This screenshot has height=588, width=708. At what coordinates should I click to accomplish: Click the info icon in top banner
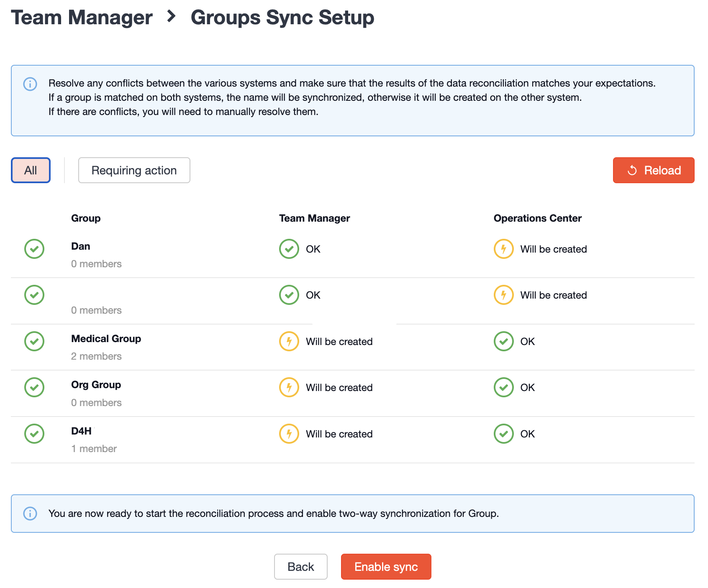pos(30,84)
